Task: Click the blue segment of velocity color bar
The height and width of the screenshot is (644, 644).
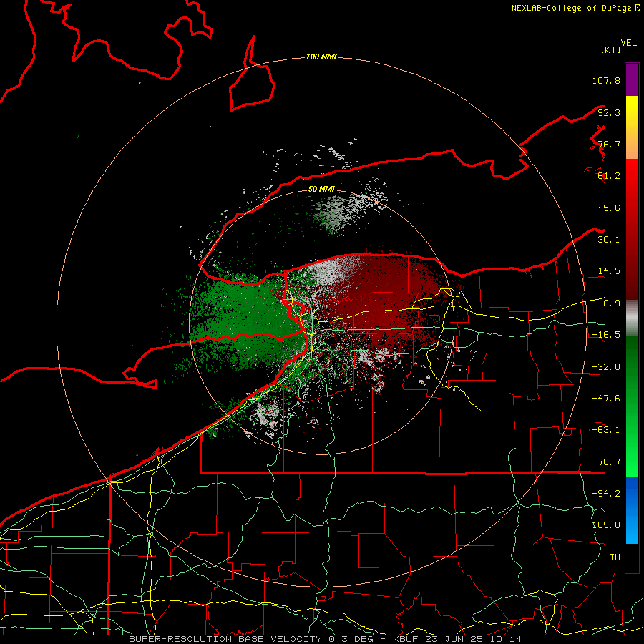Action: click(x=632, y=510)
